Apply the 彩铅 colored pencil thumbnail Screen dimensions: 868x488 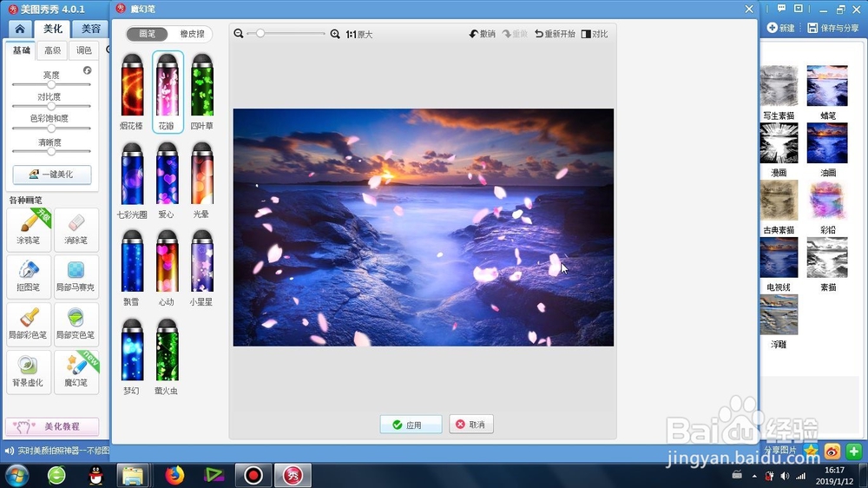pos(827,200)
